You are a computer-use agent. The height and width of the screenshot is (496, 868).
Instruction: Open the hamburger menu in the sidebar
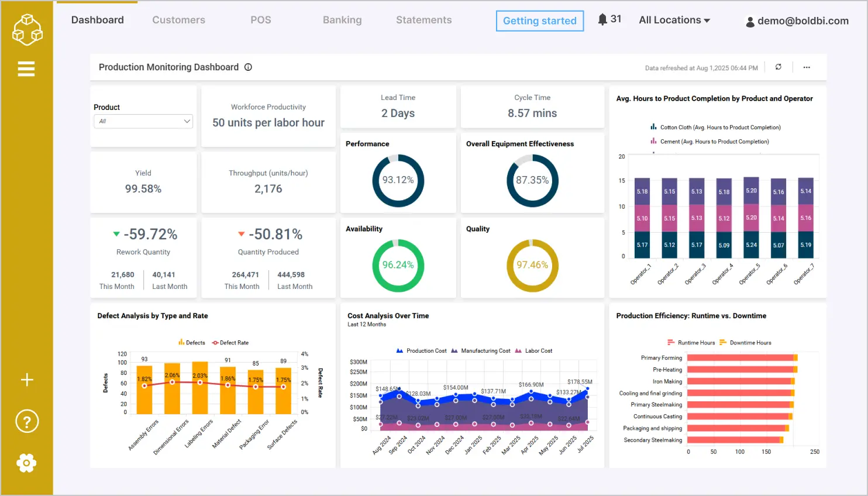point(26,69)
